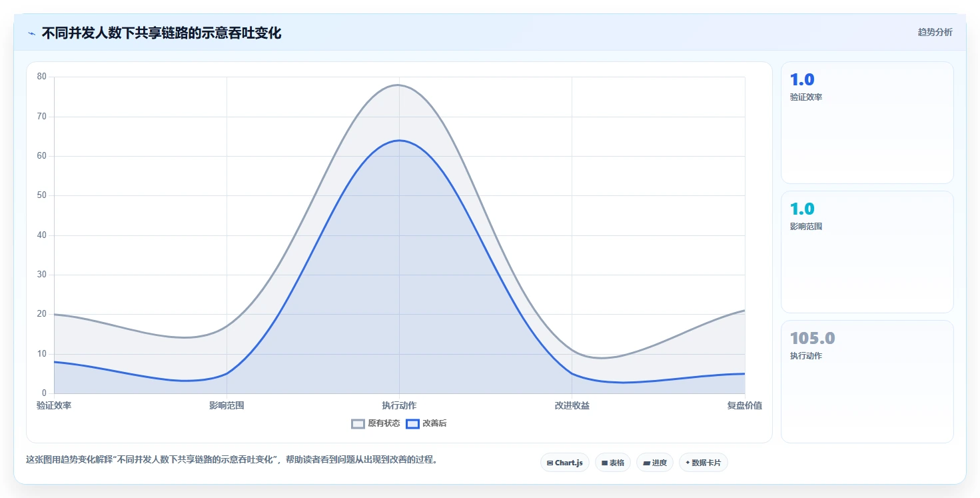Toggle the 改善后 legend item

coord(426,423)
